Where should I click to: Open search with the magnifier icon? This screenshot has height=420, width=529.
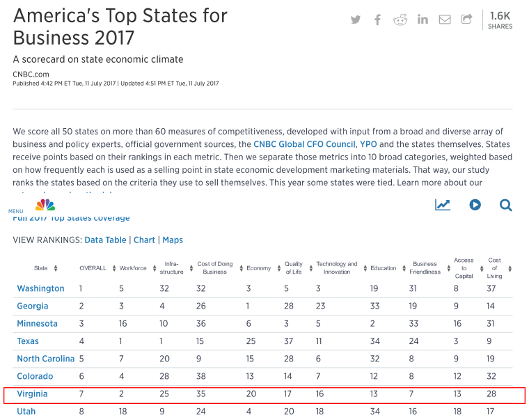point(506,205)
